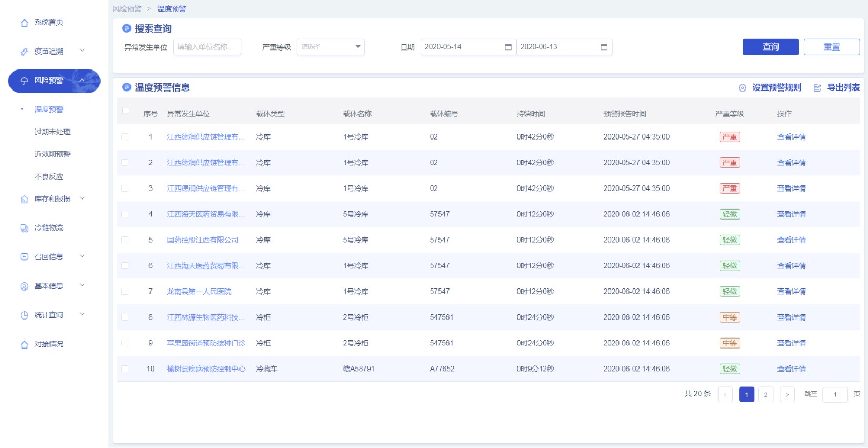Click carrier number A77652 cell
The height and width of the screenshot is (448, 868).
[442, 369]
